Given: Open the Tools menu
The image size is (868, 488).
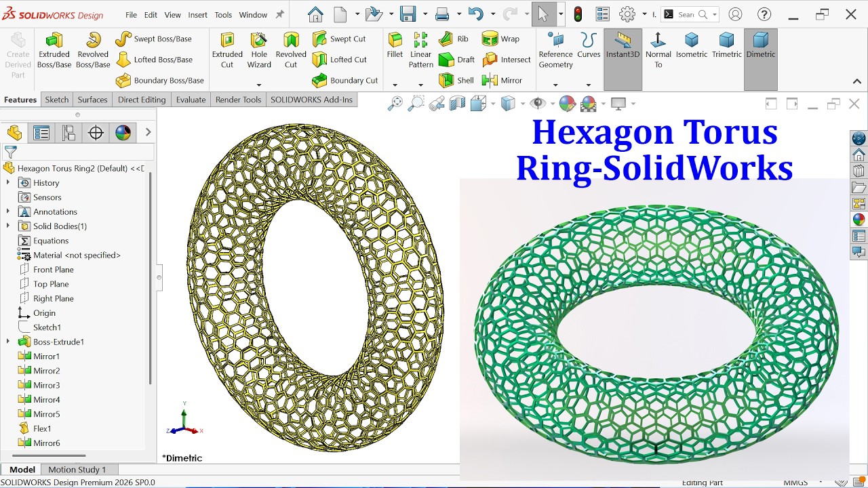Looking at the screenshot, I should click(223, 15).
